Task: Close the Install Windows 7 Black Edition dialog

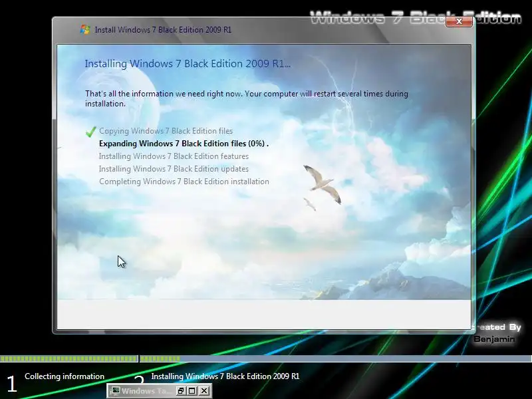Action: tap(459, 21)
